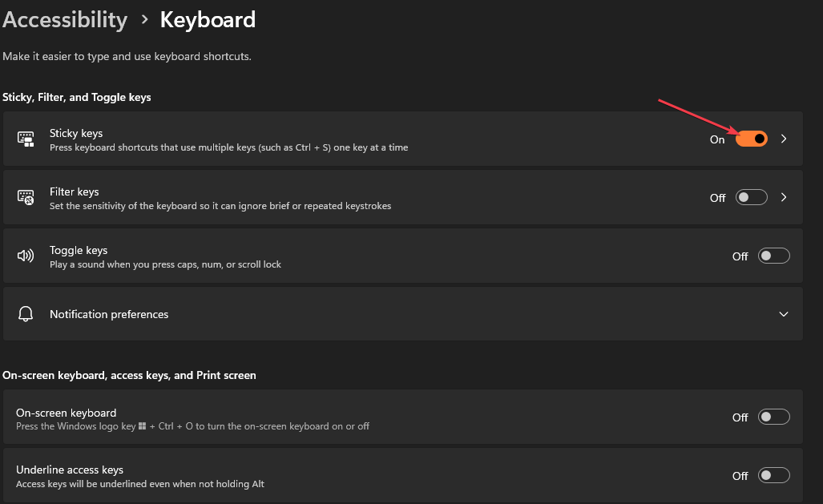Click the On-screen keyboard label
Viewport: 823px width, 504px height.
click(66, 413)
